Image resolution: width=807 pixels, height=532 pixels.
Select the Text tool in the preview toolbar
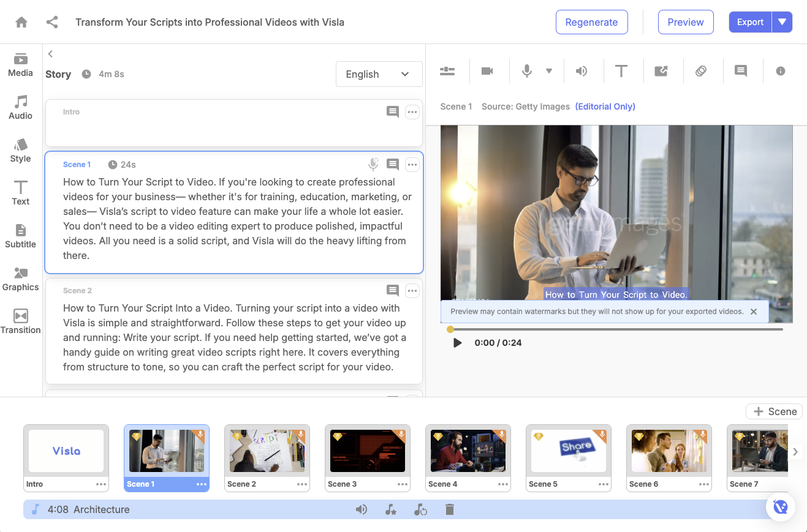(623, 70)
